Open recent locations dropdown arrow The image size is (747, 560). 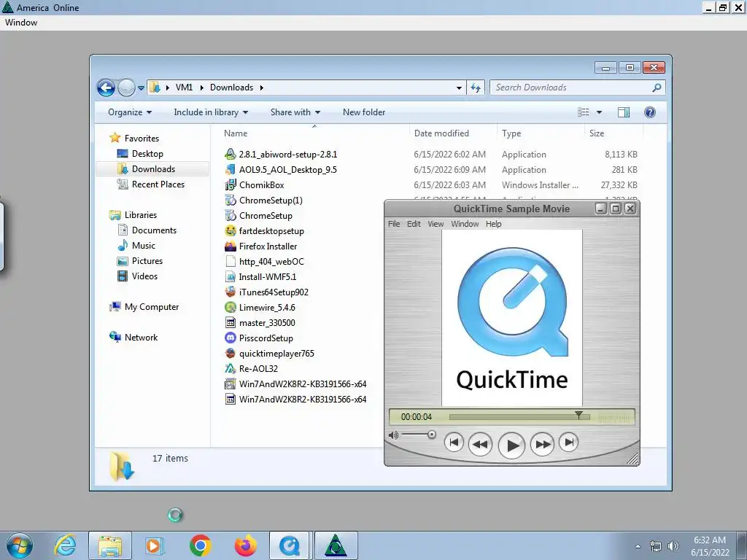141,88
